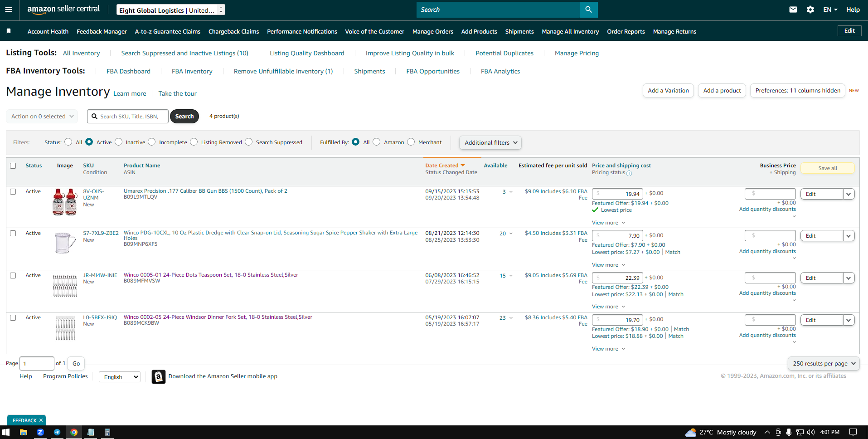Image resolution: width=868 pixels, height=439 pixels.
Task: Open Zoom from the taskbar
Action: [40, 432]
